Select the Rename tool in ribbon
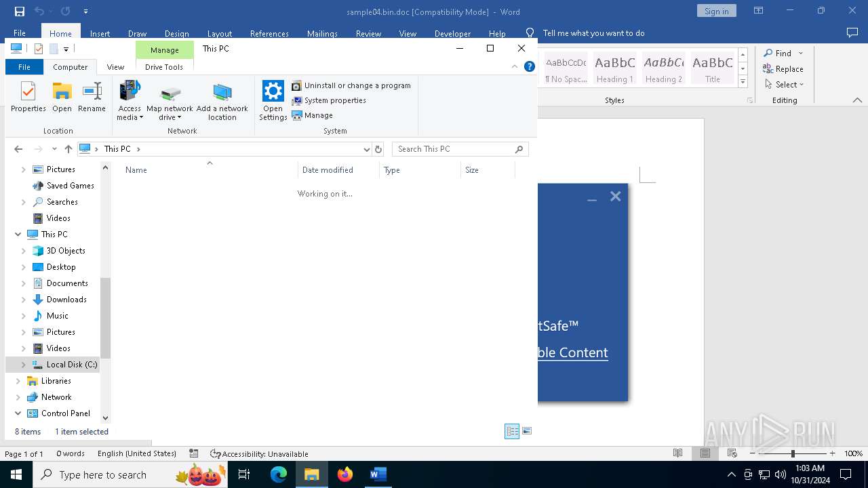The height and width of the screenshot is (488, 868). click(92, 96)
